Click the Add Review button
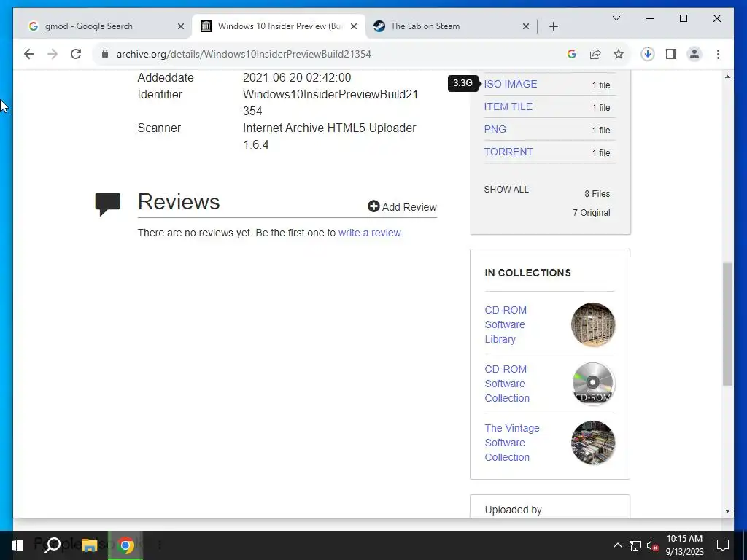Image resolution: width=747 pixels, height=560 pixels. (402, 206)
